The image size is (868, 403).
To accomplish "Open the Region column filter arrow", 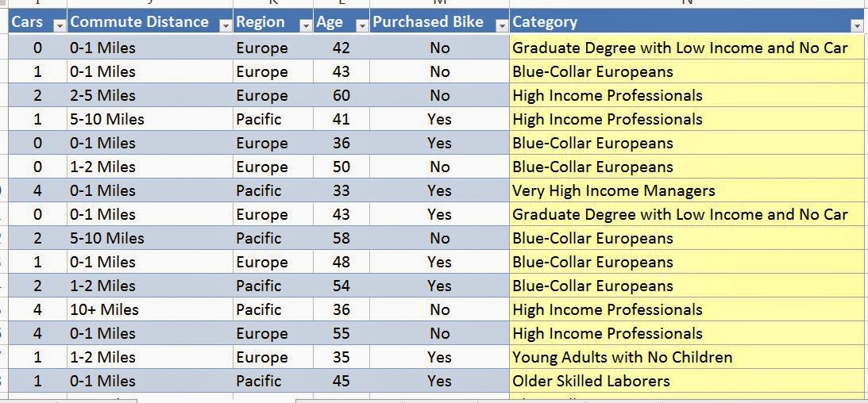I will pos(306,25).
